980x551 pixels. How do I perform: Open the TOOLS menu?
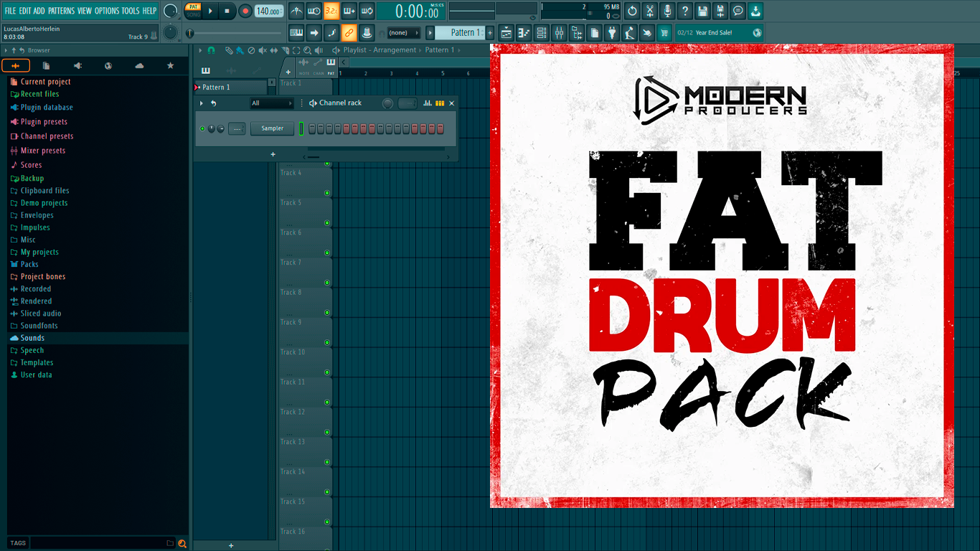point(131,11)
